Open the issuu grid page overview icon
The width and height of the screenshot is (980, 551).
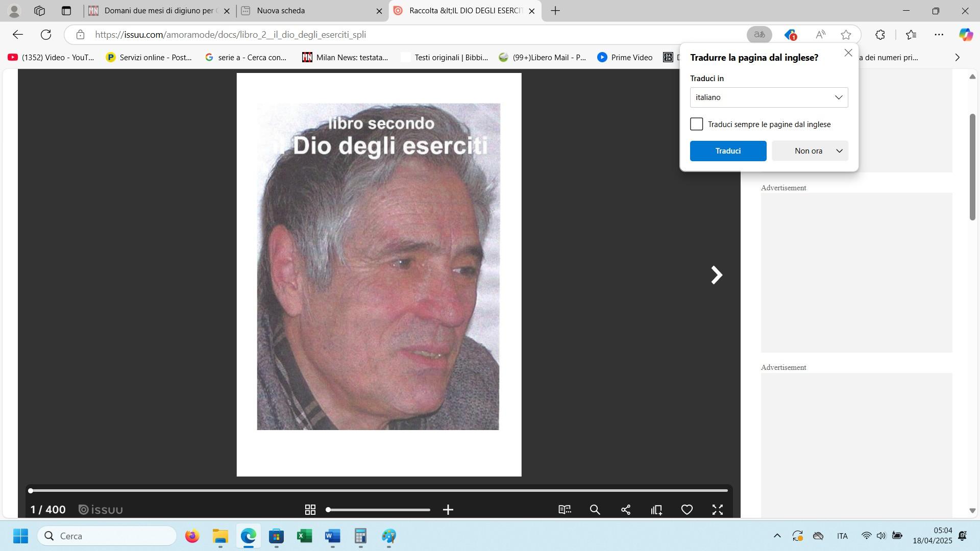pos(310,510)
